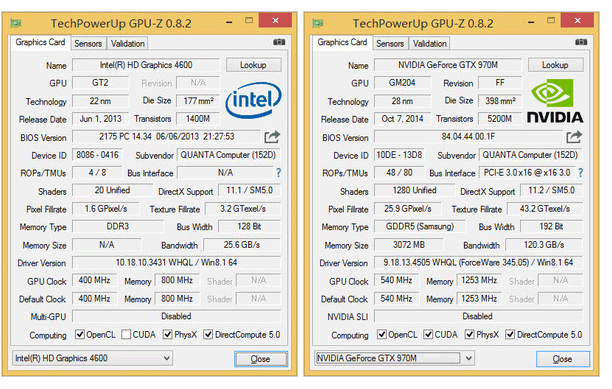Click the Intel logo
Image resolution: width=612 pixels, height=389 pixels.
(253, 100)
